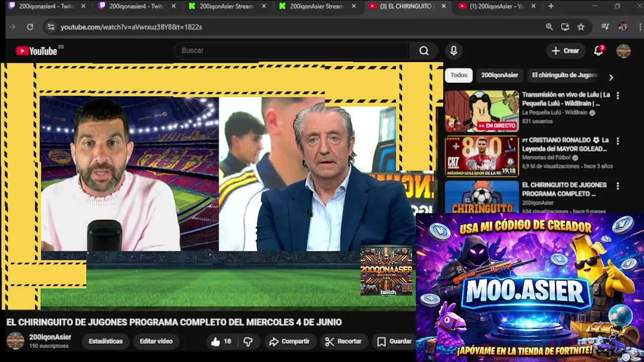
Task: Click the install app icon in address bar
Action: (565, 27)
